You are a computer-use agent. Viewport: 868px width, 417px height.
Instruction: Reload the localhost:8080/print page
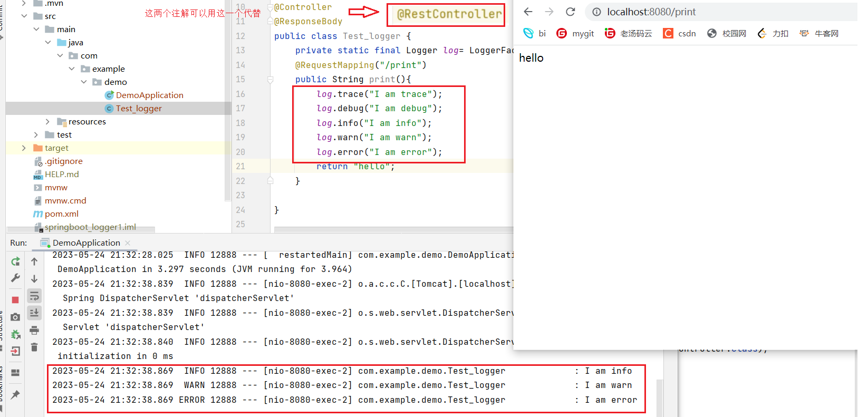pos(571,12)
